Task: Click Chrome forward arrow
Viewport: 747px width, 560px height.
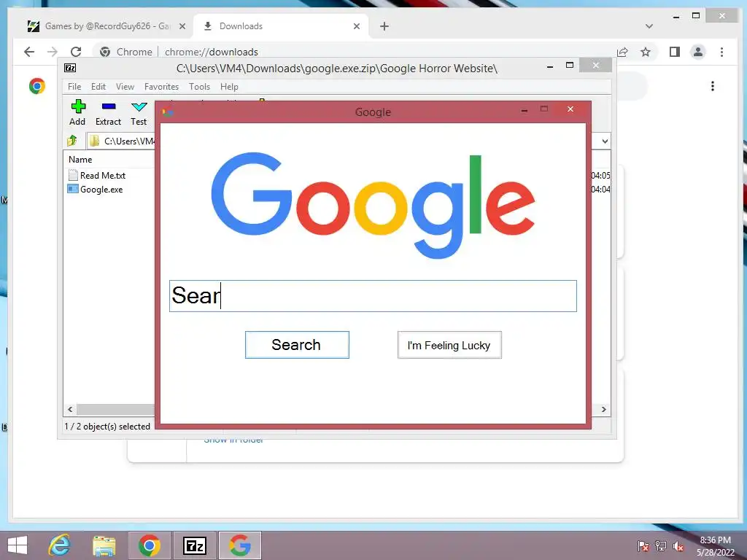Action: pos(53,52)
